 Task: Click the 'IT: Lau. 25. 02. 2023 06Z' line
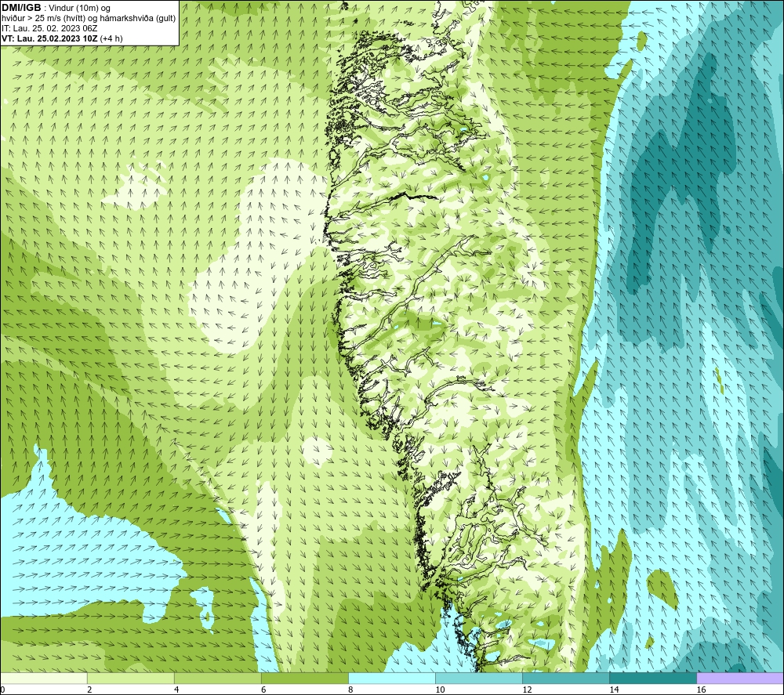coord(49,28)
